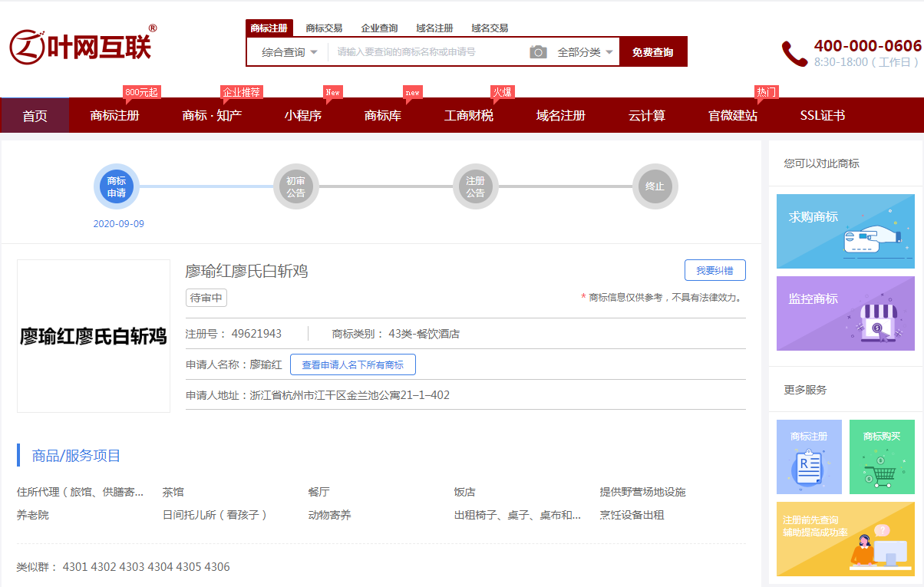The height and width of the screenshot is (587, 924).
Task: Switch to the 商标交易 search tab
Action: click(x=324, y=28)
